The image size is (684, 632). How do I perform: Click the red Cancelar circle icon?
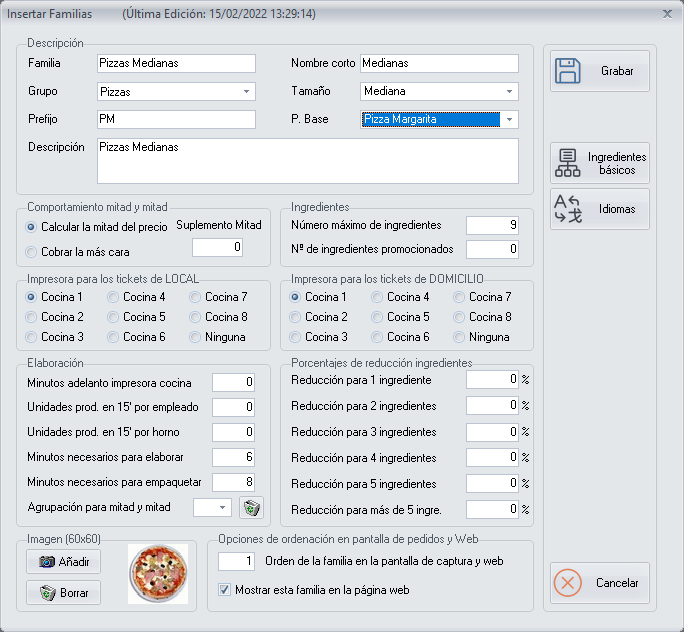click(567, 583)
